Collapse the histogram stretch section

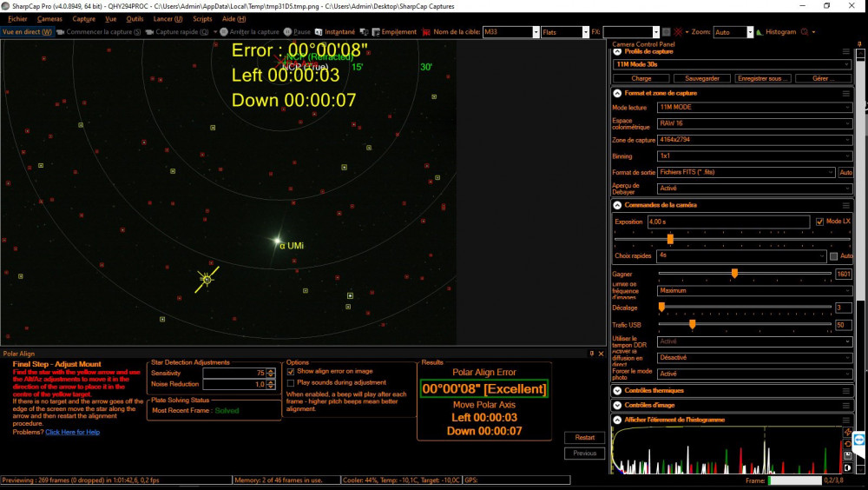(x=617, y=420)
